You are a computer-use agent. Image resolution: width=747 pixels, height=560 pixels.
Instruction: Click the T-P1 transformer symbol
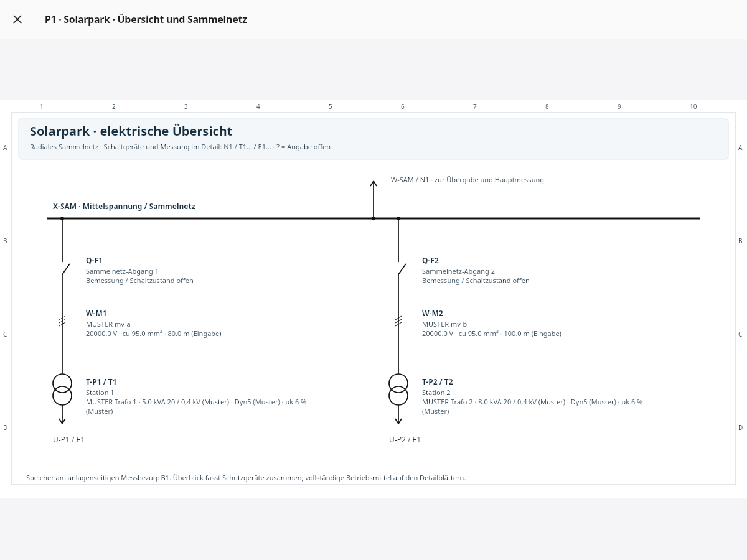[62, 390]
